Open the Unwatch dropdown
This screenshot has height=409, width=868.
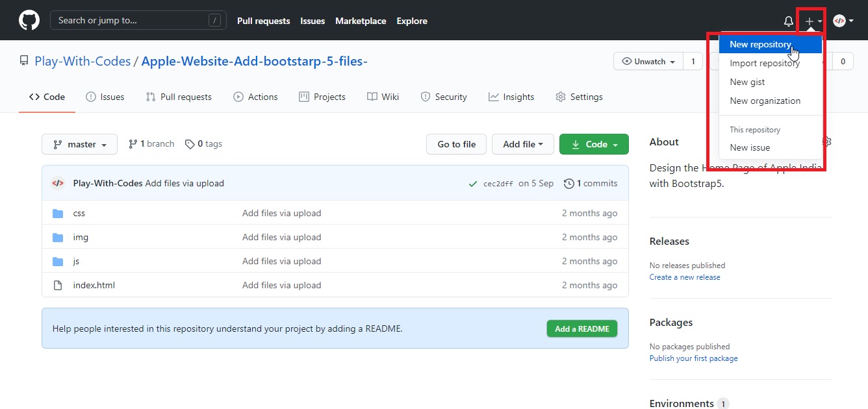coord(648,62)
